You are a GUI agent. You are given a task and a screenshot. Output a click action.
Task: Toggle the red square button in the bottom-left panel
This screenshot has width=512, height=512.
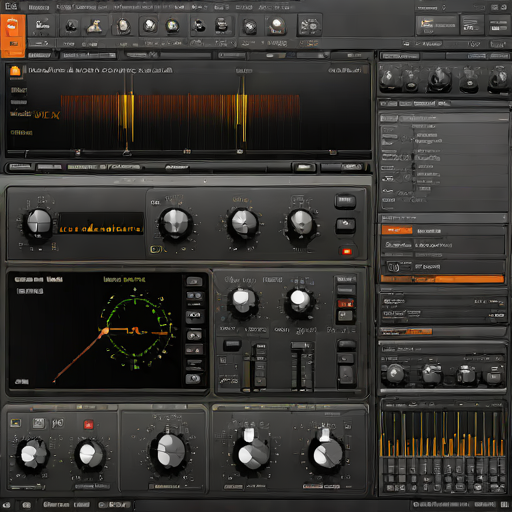pyautogui.click(x=88, y=424)
